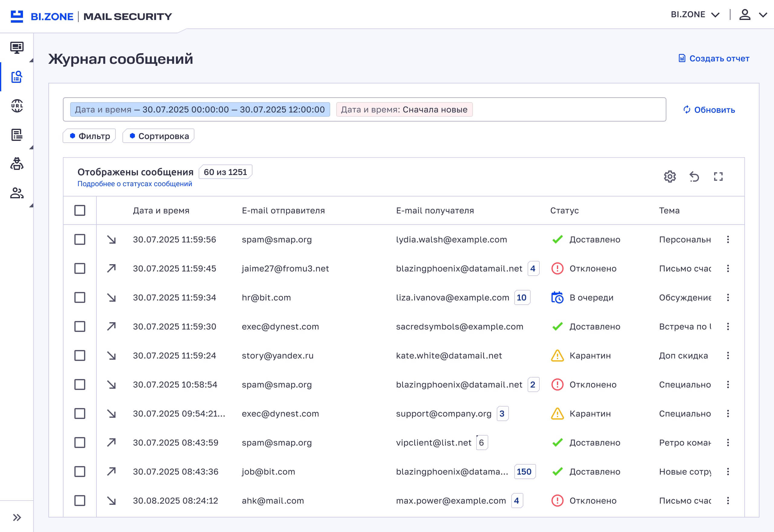Open table settings gear icon
Screen dimensions: 774x532
(x=670, y=176)
